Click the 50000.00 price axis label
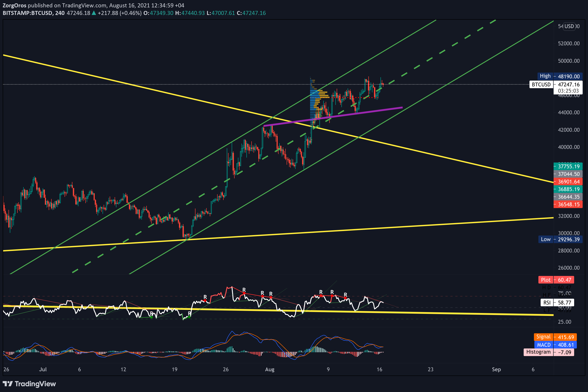Screen dimensions: 588x392 click(569, 61)
